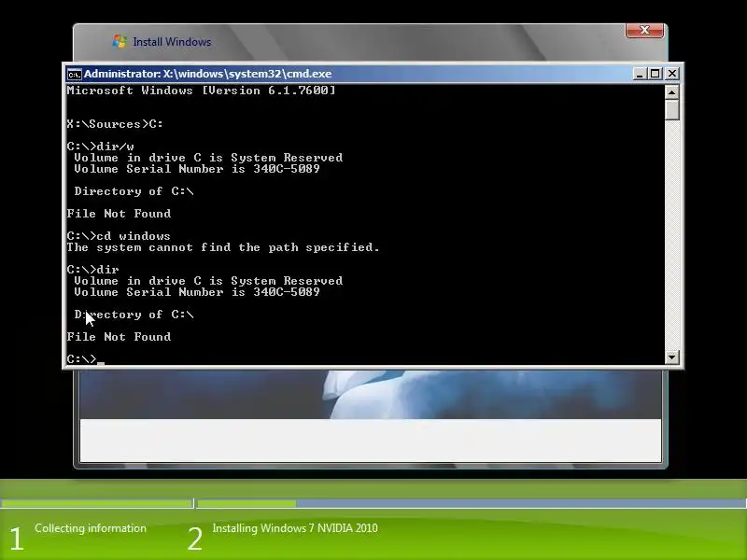Minimize the Administrator cmd.exe window
This screenshot has width=747, height=560.
point(640,74)
